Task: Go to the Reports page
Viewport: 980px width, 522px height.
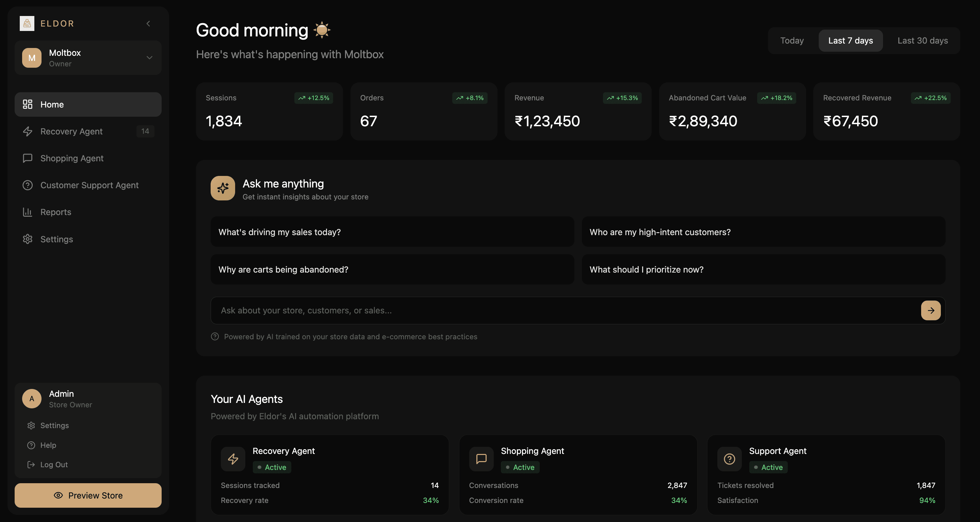Action: [x=55, y=212]
